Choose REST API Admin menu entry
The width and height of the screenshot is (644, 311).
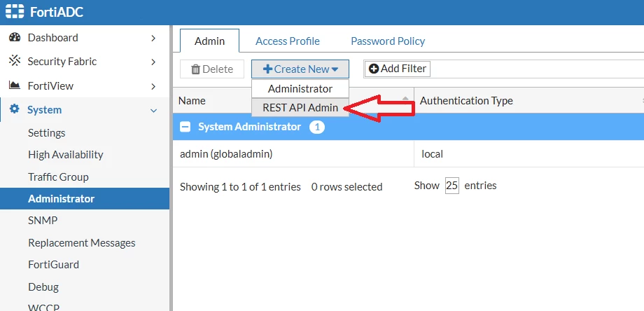(x=300, y=107)
